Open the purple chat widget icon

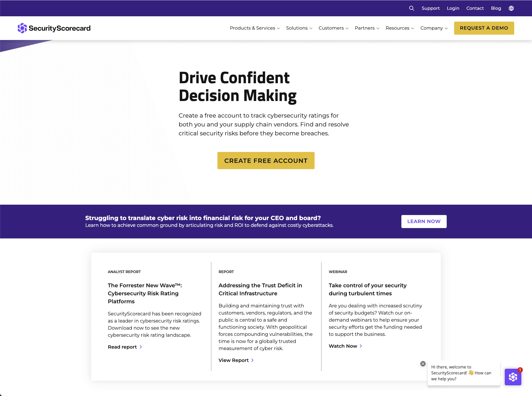point(513,377)
